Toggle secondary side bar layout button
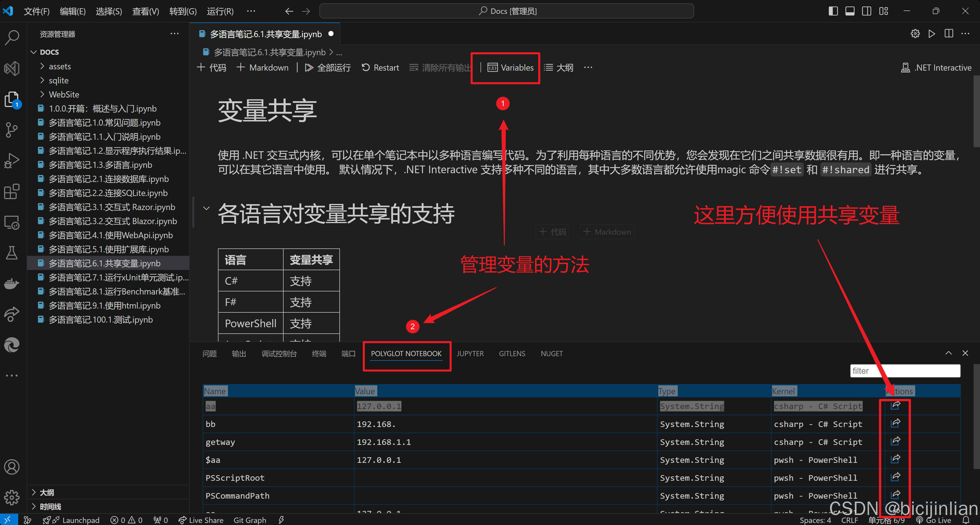Image resolution: width=980 pixels, height=525 pixels. tap(866, 11)
